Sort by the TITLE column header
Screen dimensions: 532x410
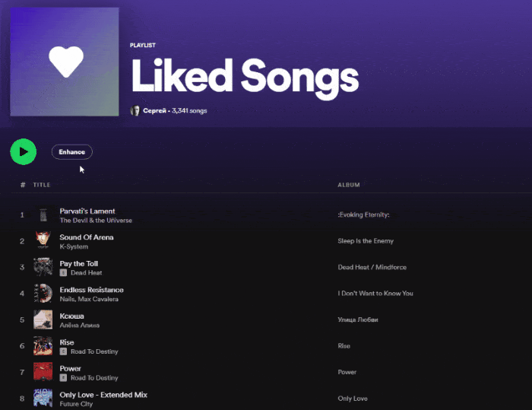coord(42,185)
